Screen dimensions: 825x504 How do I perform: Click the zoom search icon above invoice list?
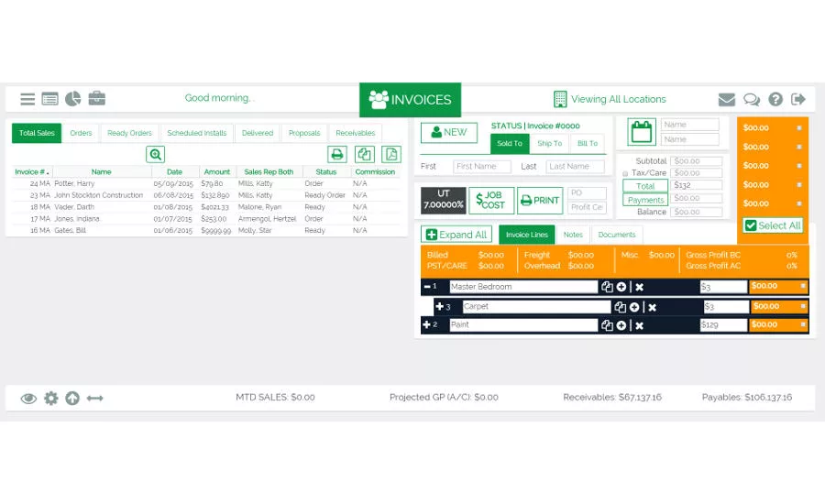(x=155, y=155)
